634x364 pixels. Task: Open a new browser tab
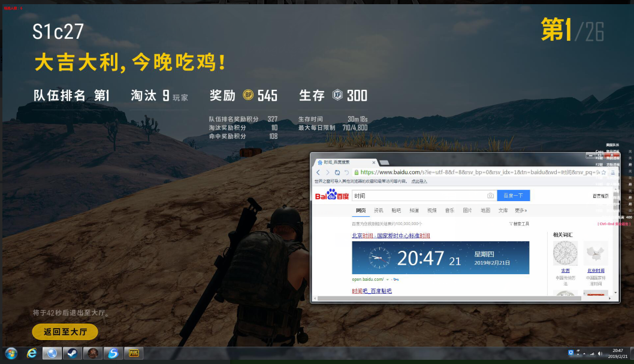tap(385, 162)
